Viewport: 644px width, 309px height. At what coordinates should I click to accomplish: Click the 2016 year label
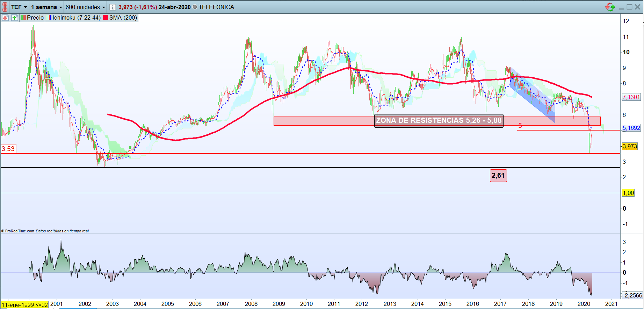pos(473,304)
